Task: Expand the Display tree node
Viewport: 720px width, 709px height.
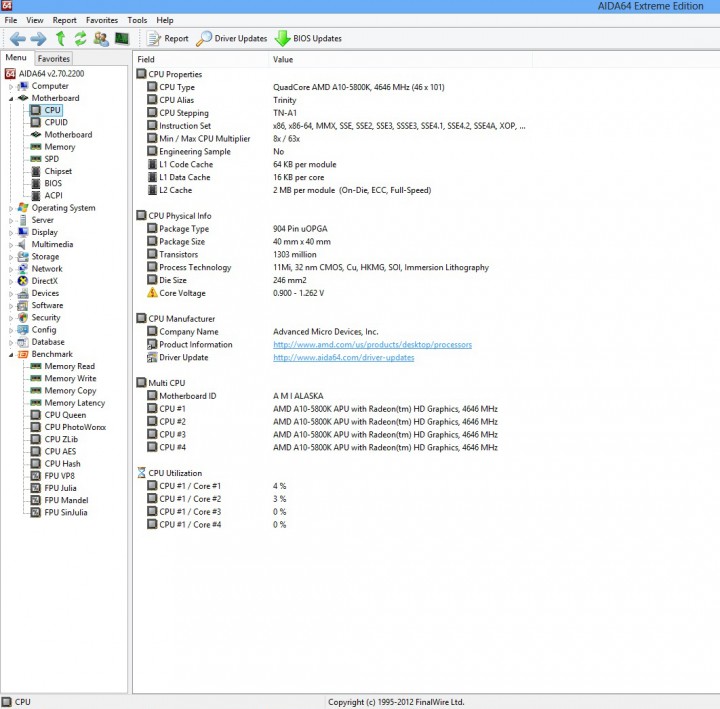Action: 11,233
